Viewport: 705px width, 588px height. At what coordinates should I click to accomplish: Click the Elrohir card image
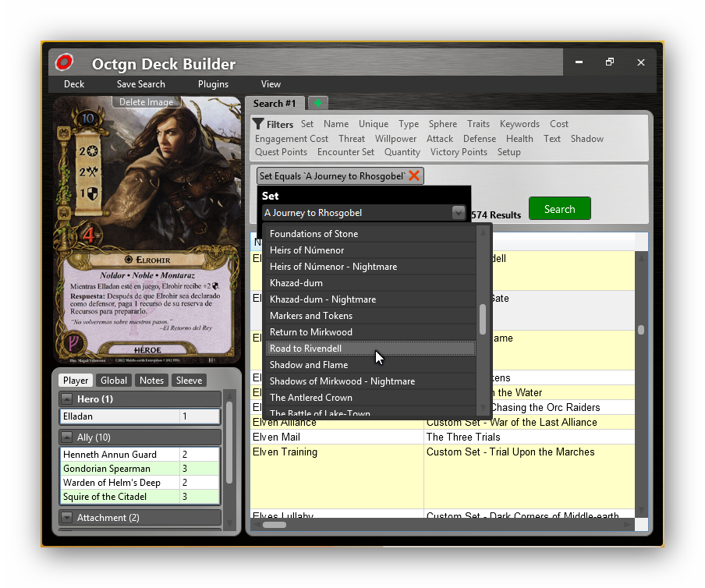click(147, 230)
